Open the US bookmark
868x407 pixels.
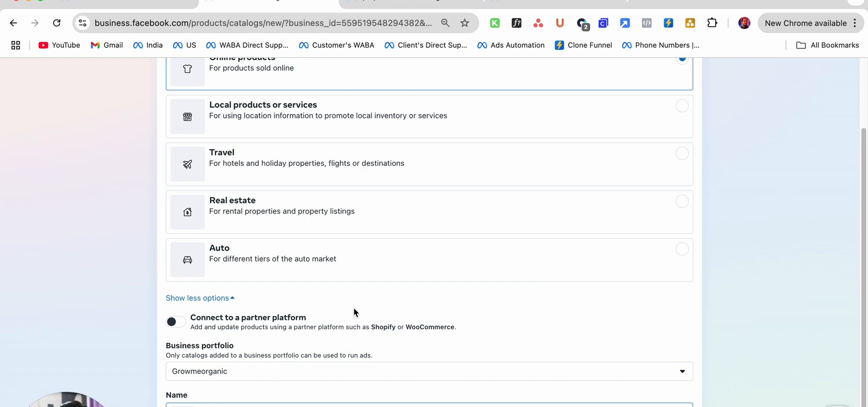pyautogui.click(x=184, y=45)
